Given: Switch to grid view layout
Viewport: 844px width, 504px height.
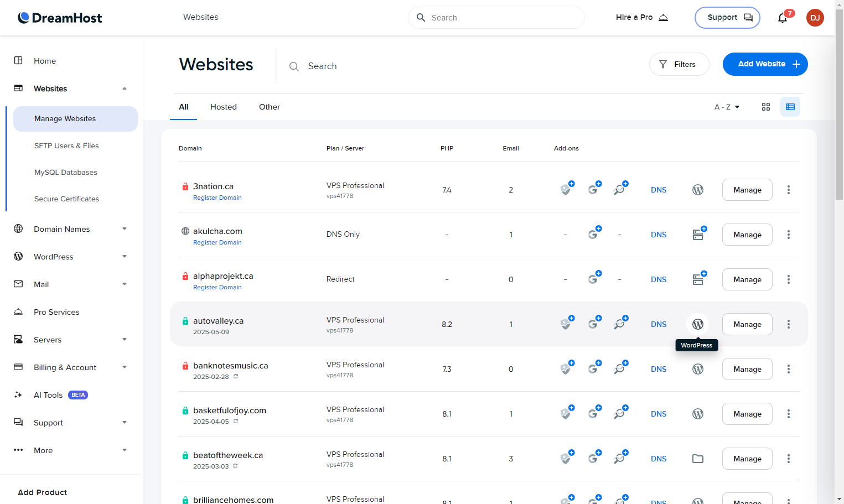Looking at the screenshot, I should coord(766,107).
